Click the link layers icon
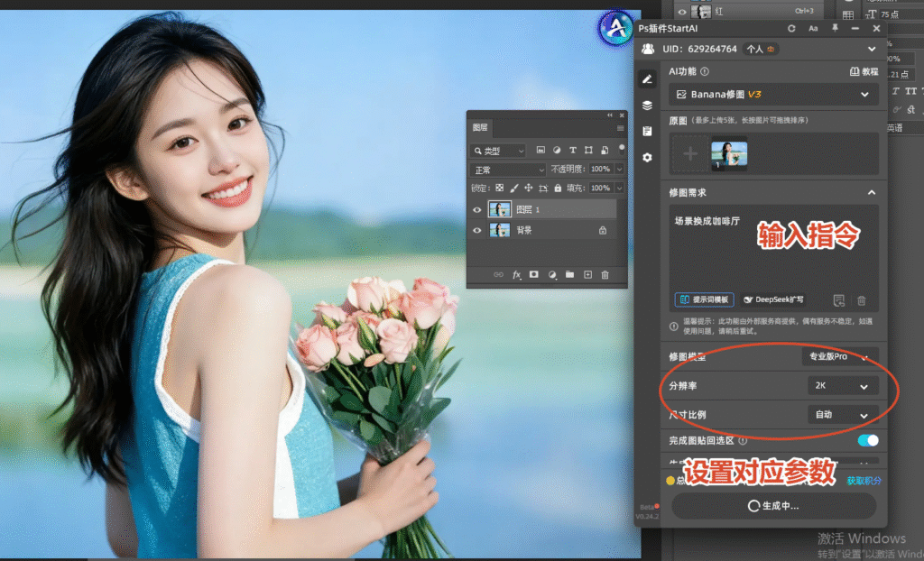The height and width of the screenshot is (561, 924). pyautogui.click(x=498, y=274)
